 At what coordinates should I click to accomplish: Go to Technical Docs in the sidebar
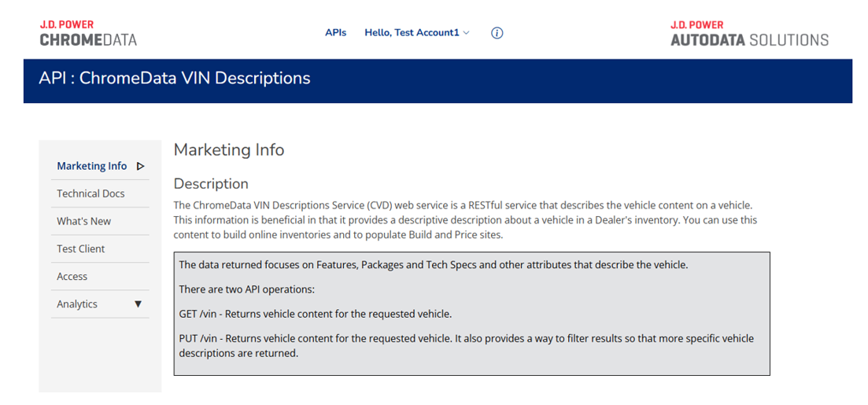[90, 193]
